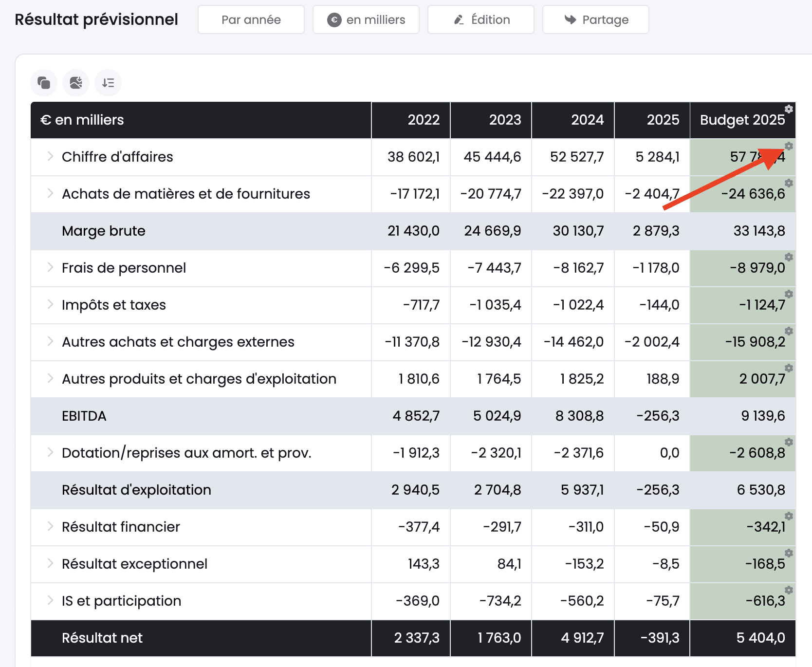Image resolution: width=812 pixels, height=667 pixels.
Task: Expand the IS et participation row
Action: pos(50,600)
